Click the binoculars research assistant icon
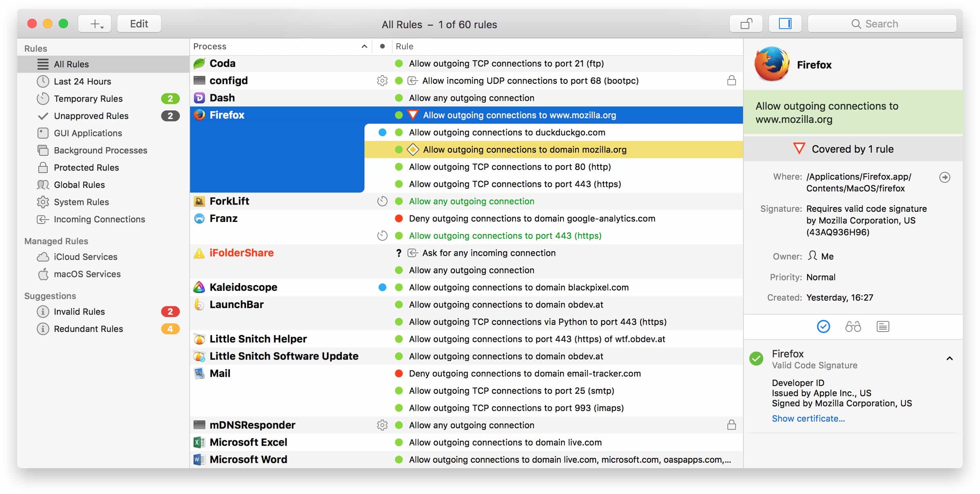This screenshot has height=494, width=980. coord(853,326)
